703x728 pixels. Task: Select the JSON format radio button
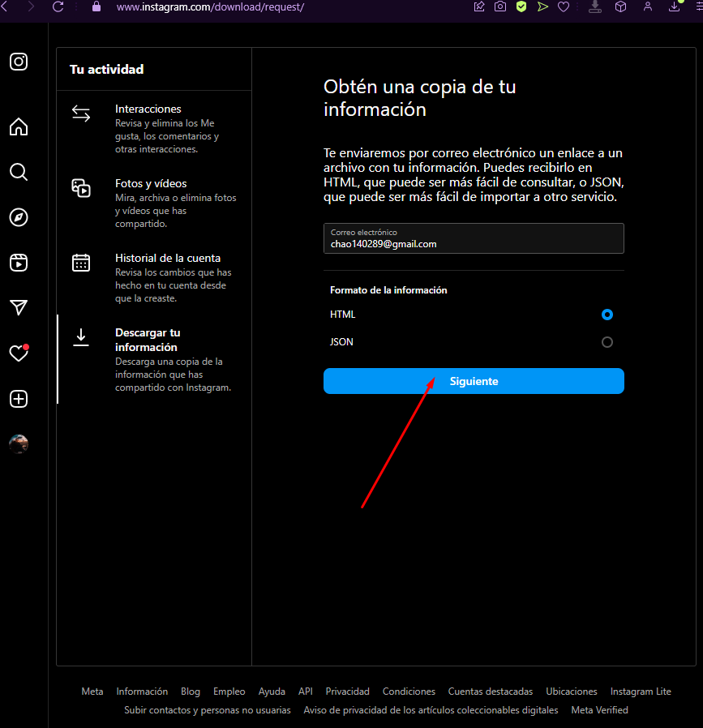(x=607, y=342)
